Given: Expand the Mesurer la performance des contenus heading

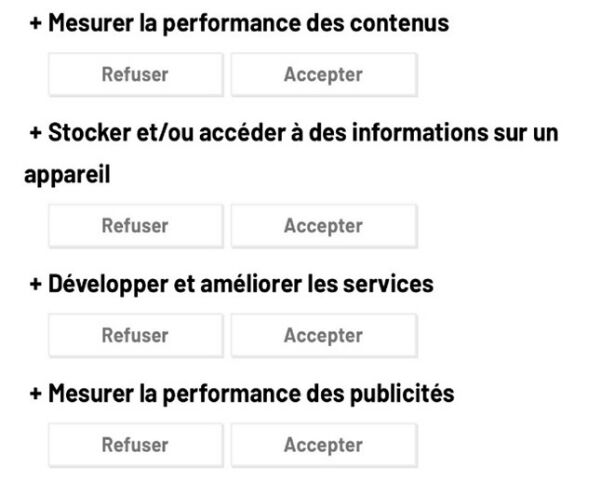Looking at the screenshot, I should (x=239, y=23).
